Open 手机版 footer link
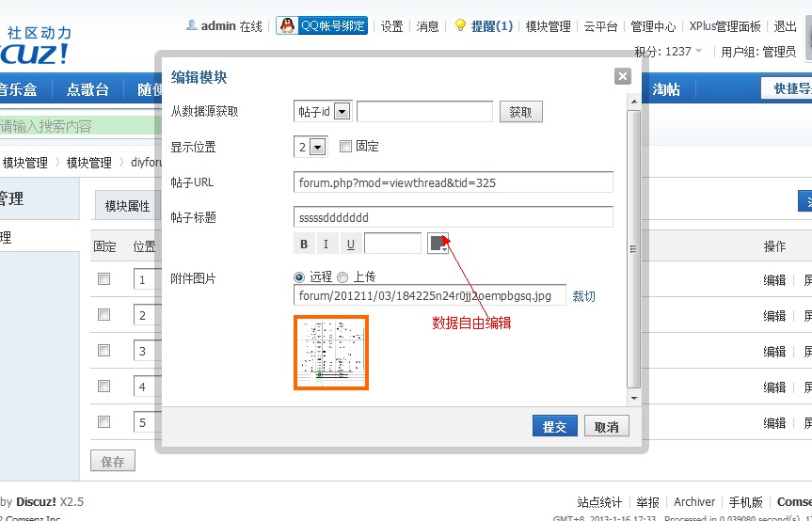Screen dimensions: 812x521 click(x=746, y=502)
